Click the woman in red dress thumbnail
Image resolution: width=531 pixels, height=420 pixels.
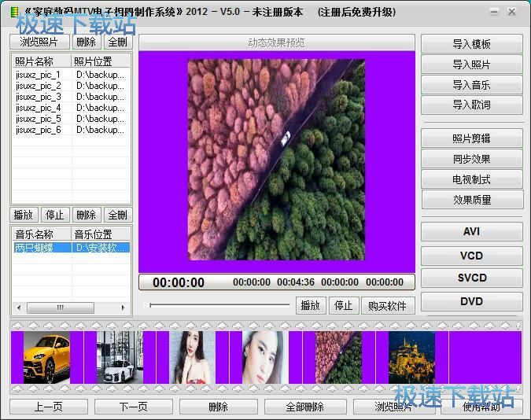click(x=193, y=357)
